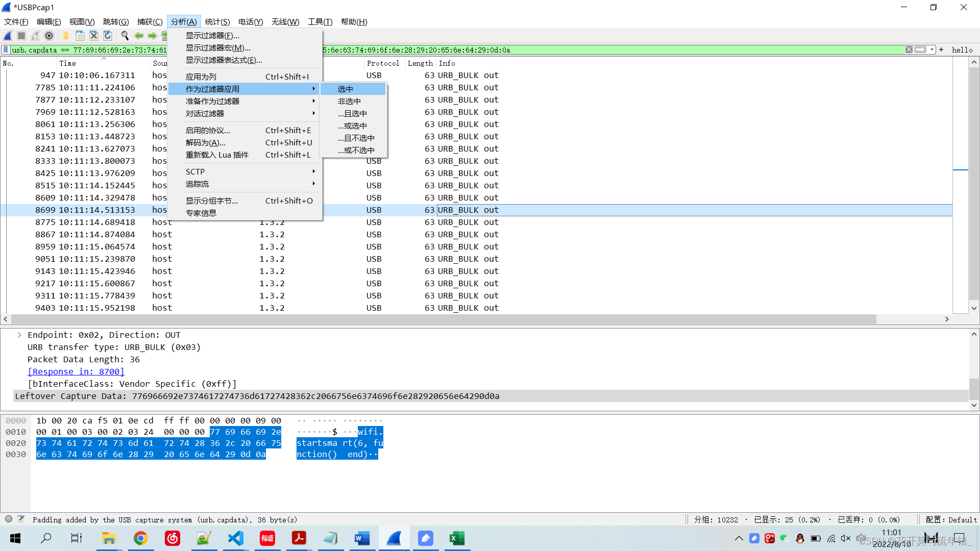The width and height of the screenshot is (980, 551).
Task: Expand the Endpoint: 0x02 tree item
Action: [x=19, y=335]
